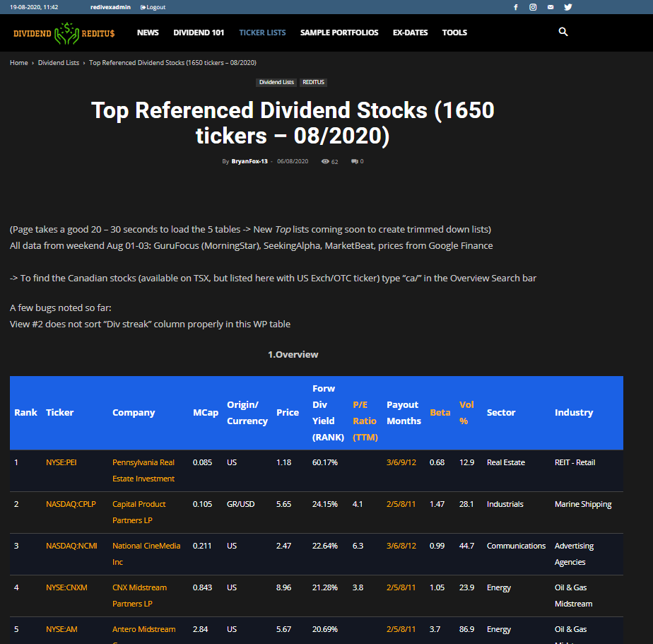This screenshot has height=644, width=653.
Task: Click the Dividend Reditus logo
Action: (x=64, y=33)
